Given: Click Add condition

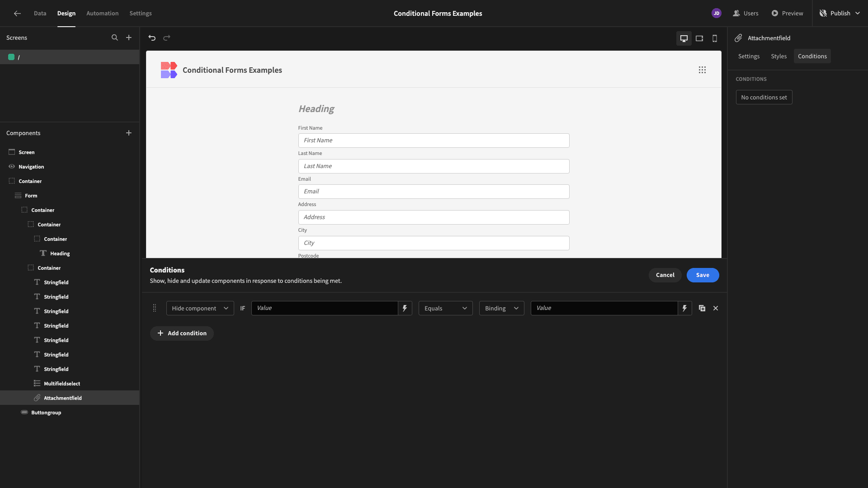Looking at the screenshot, I should (x=182, y=333).
